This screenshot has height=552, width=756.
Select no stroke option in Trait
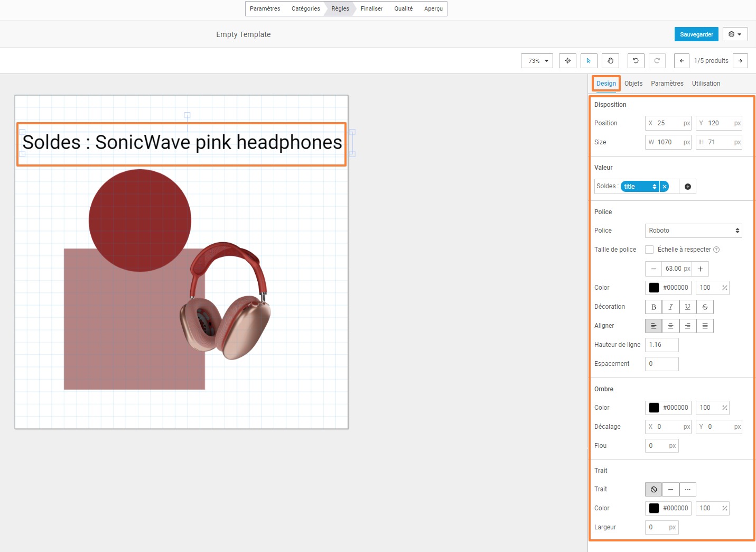pyautogui.click(x=654, y=489)
